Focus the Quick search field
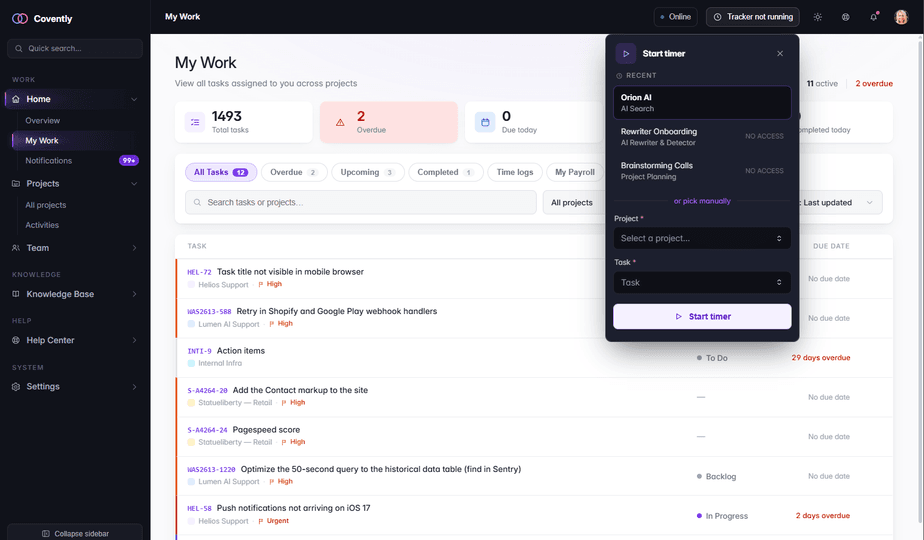This screenshot has width=924, height=540. pyautogui.click(x=75, y=48)
